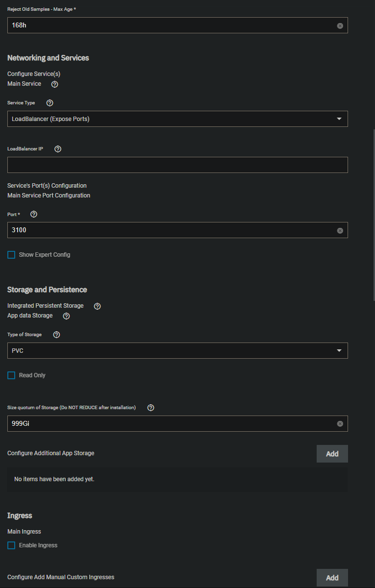
Task: Click the Size quotum of Storage help icon
Action: [150, 407]
